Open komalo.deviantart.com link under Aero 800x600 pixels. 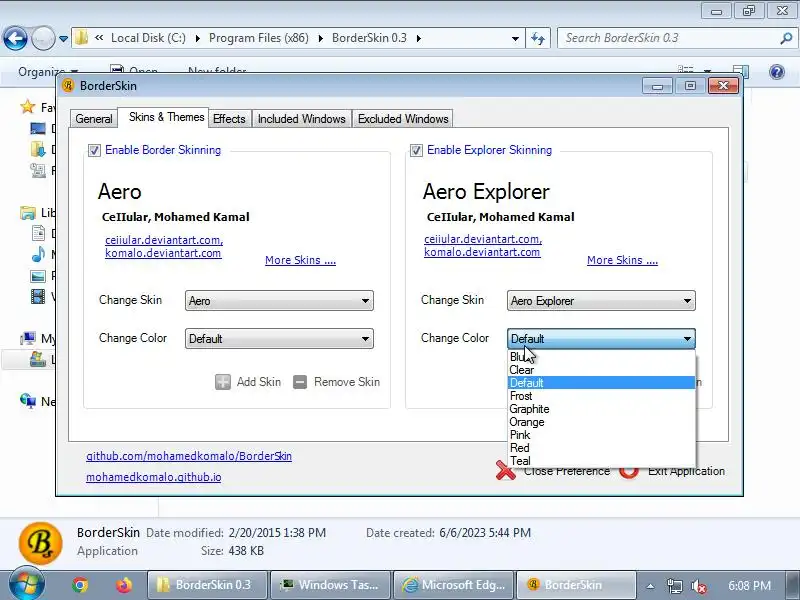(163, 253)
